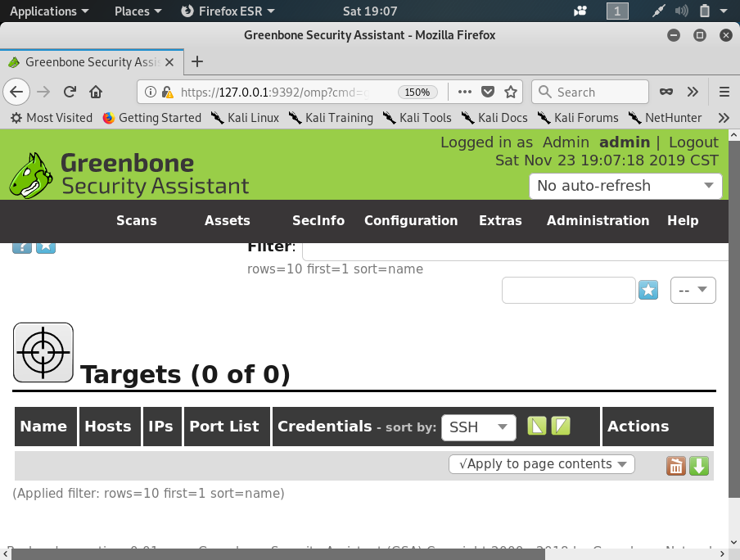Save page to Pocket

click(488, 92)
